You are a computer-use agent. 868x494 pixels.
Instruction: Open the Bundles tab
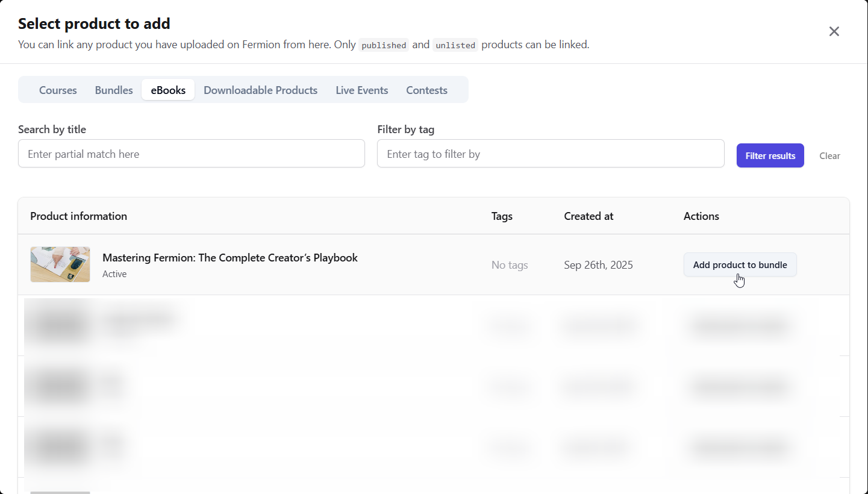(x=114, y=90)
